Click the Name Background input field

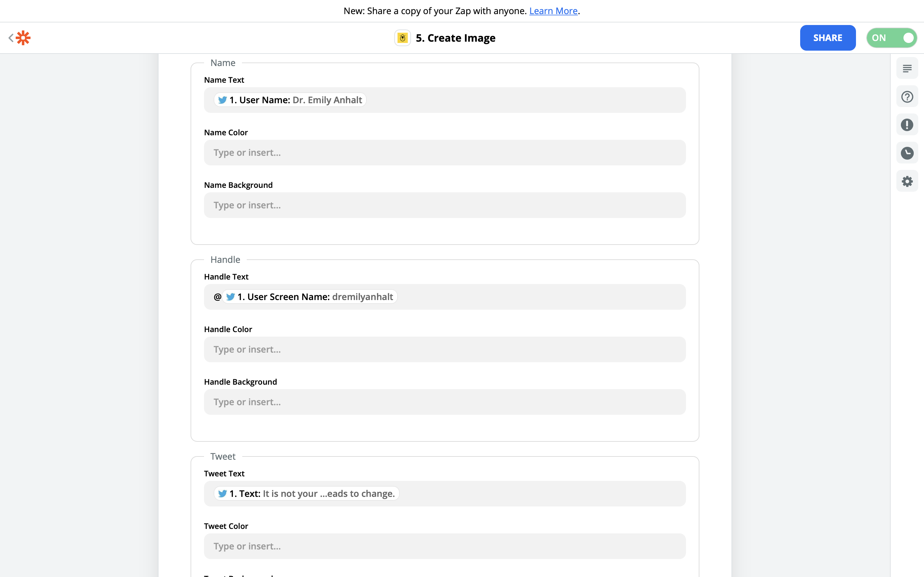[444, 205]
